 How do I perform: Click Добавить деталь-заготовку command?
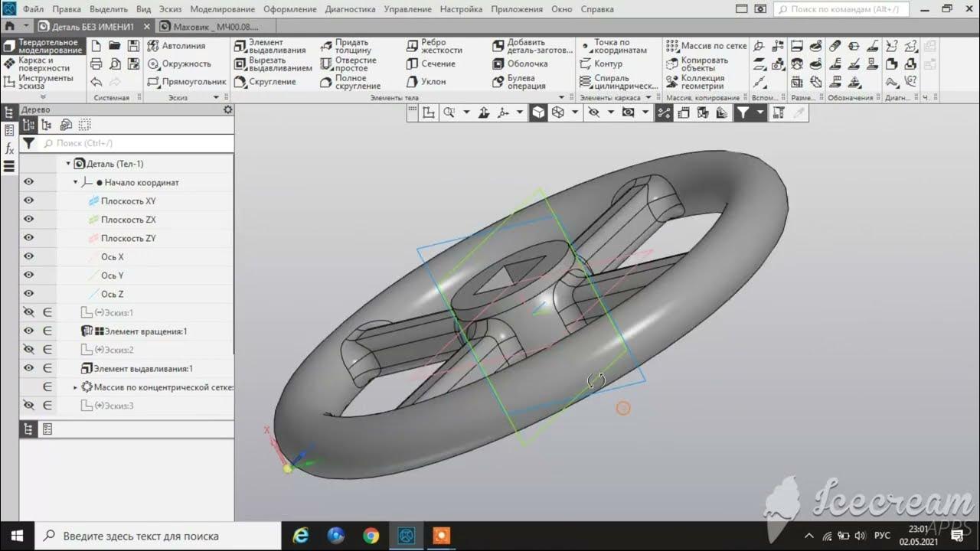[532, 46]
